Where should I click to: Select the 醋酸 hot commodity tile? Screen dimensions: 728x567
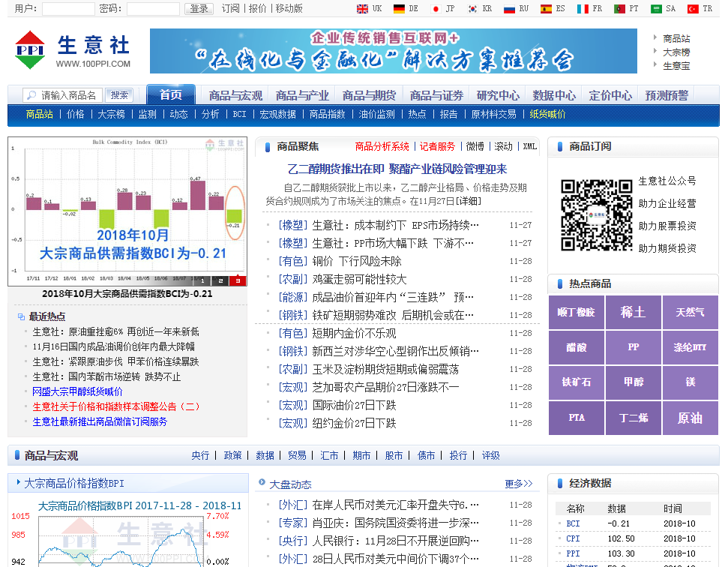(x=577, y=347)
